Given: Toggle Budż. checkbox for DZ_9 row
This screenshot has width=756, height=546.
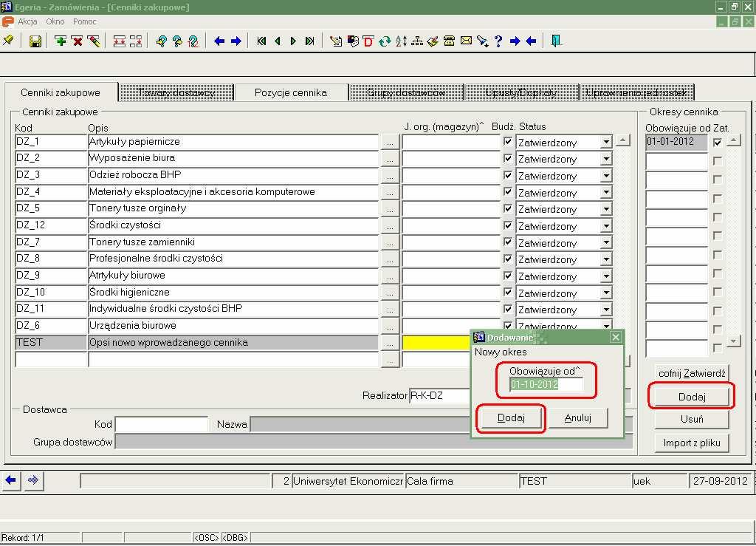Looking at the screenshot, I should tap(508, 276).
